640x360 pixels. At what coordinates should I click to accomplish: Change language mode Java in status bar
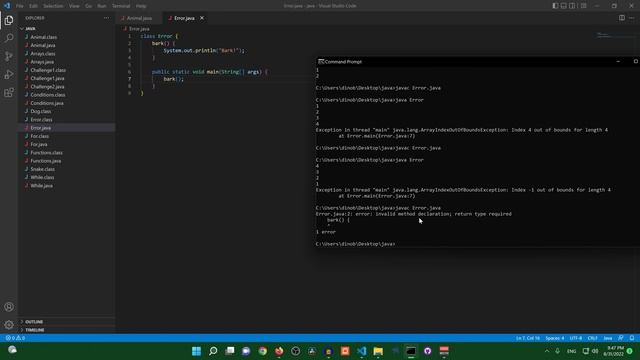607,338
